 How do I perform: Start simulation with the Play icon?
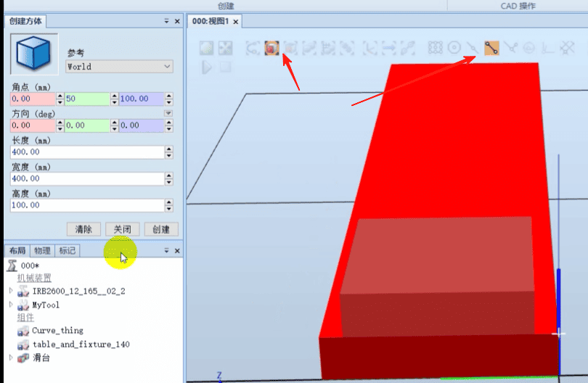[x=207, y=67]
